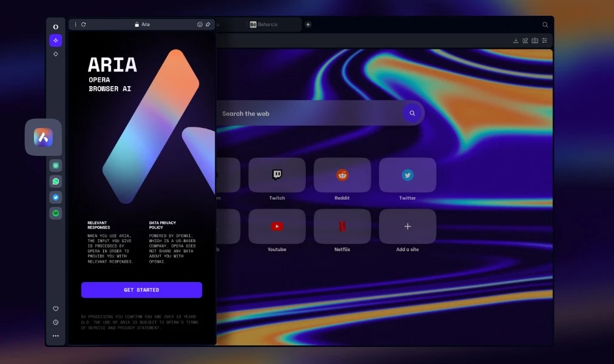Switch to the Behance tab
The height and width of the screenshot is (364, 614).
pyautogui.click(x=266, y=25)
